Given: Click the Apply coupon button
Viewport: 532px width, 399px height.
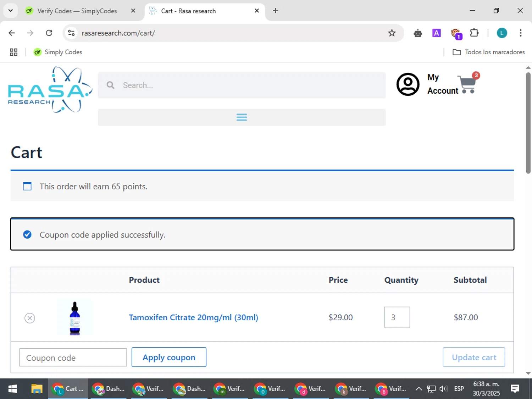Looking at the screenshot, I should (169, 357).
